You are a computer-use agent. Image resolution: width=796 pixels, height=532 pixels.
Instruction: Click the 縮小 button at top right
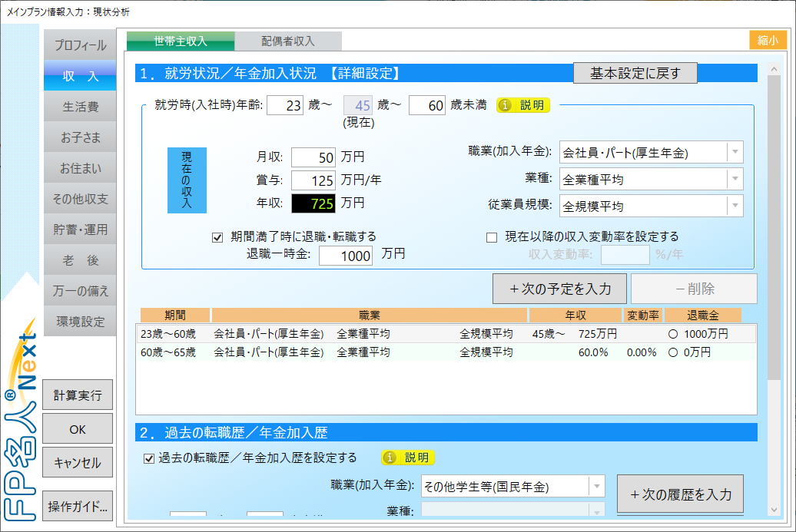(x=768, y=41)
